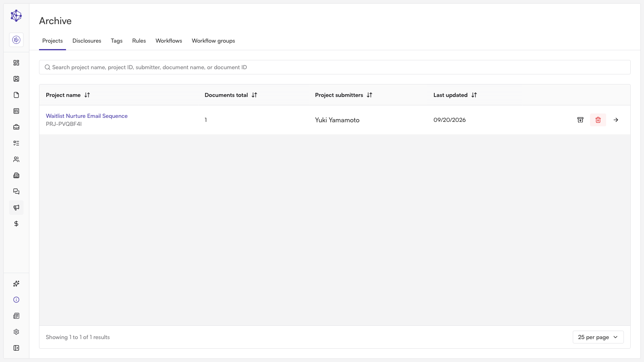Open the briefcase icon in sidebar
This screenshot has width=644, height=362.
click(17, 127)
